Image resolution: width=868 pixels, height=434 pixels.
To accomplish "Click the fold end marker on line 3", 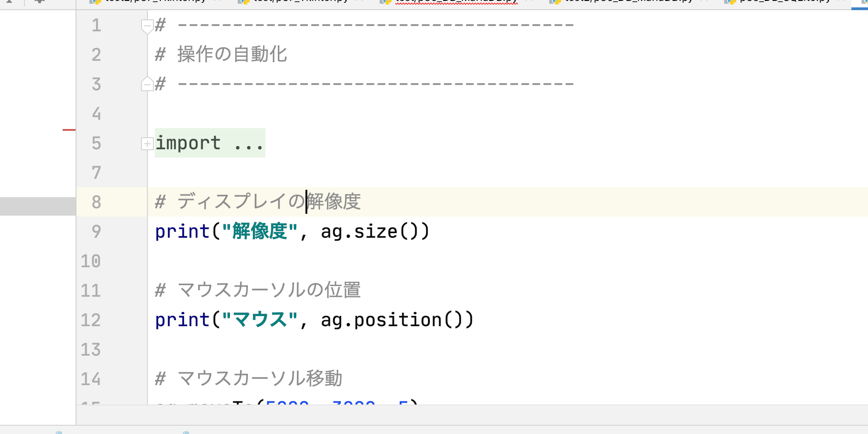I will tap(147, 84).
